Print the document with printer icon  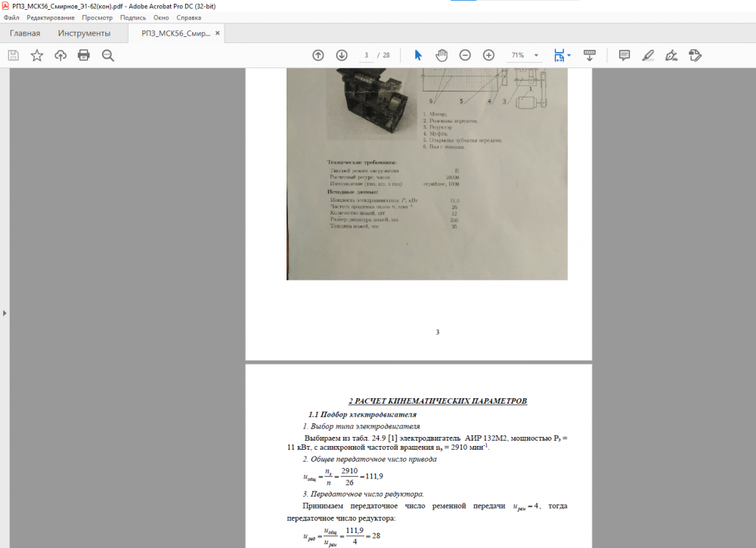84,55
